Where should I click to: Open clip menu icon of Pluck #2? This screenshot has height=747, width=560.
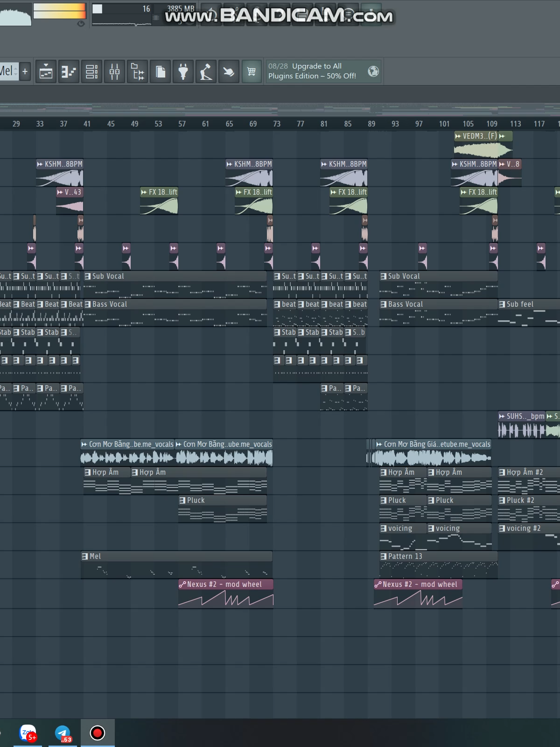tap(502, 500)
